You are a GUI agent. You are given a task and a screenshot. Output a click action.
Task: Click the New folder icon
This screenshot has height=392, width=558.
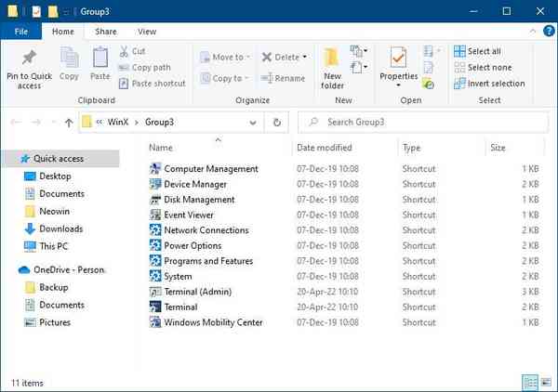coord(332,61)
